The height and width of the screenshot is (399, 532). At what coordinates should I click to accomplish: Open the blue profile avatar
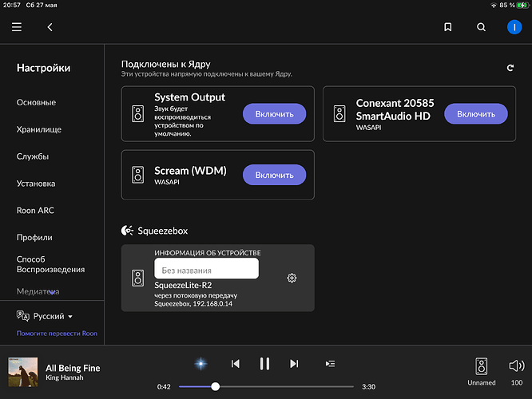tap(514, 27)
